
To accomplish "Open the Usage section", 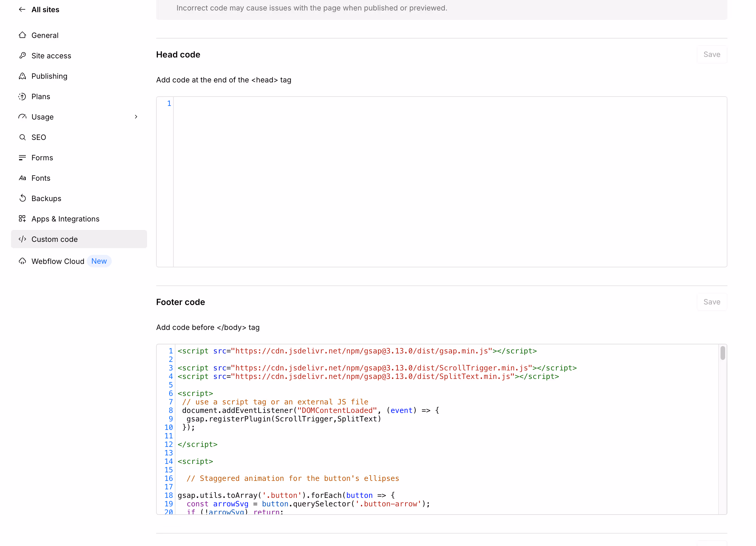I will pyautogui.click(x=42, y=117).
